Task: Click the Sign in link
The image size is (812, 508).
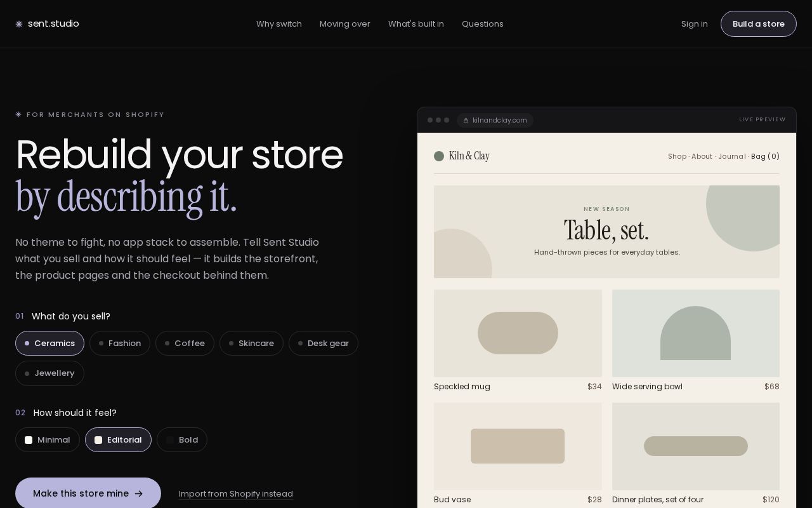Action: point(695,24)
